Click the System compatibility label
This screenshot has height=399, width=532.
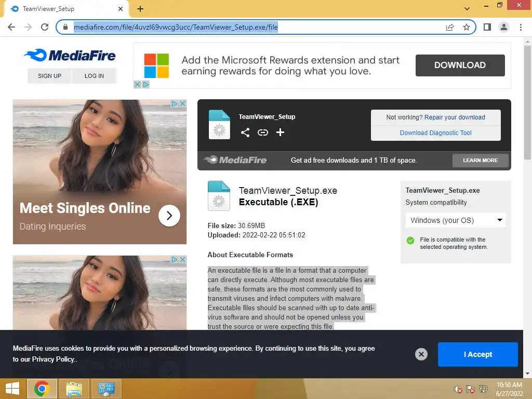click(x=436, y=203)
